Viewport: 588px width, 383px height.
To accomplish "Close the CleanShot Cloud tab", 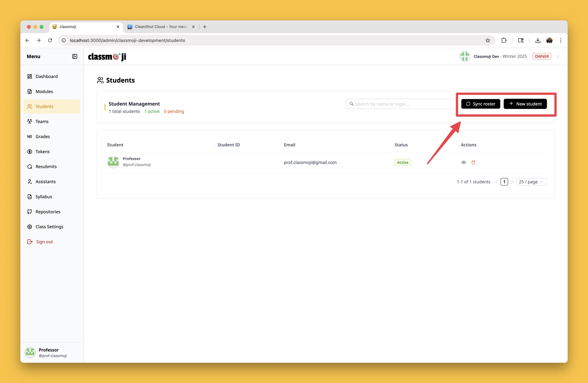I will pos(193,27).
